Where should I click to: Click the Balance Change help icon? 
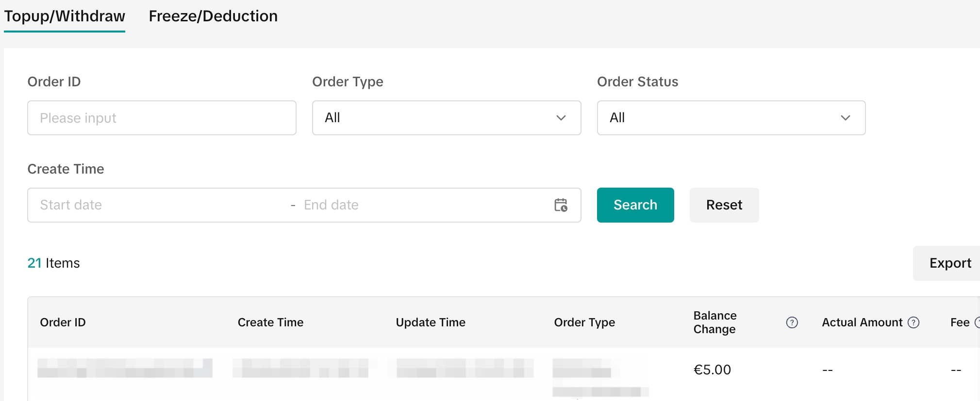(x=792, y=322)
